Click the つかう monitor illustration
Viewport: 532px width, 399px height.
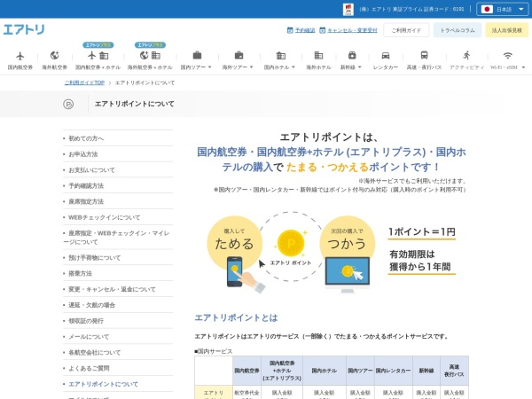pos(348,274)
